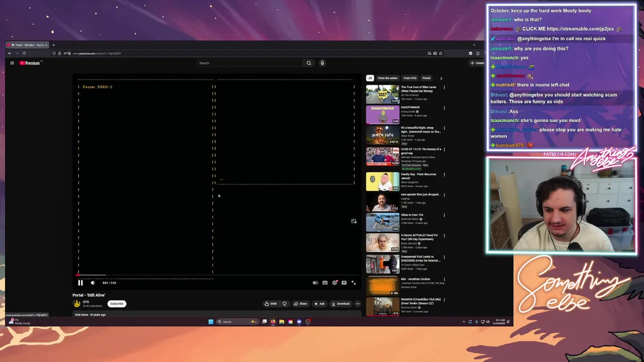Open options menu for DAGOTHWAVE video

click(444, 108)
